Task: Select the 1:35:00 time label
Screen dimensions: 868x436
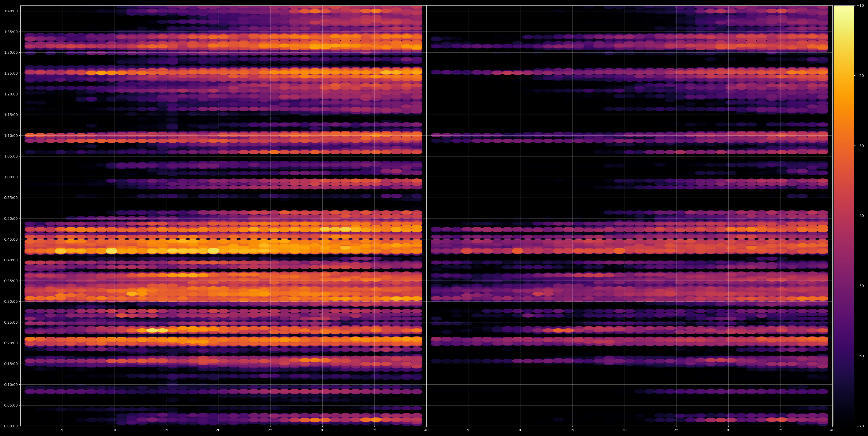Action: tap(11, 32)
